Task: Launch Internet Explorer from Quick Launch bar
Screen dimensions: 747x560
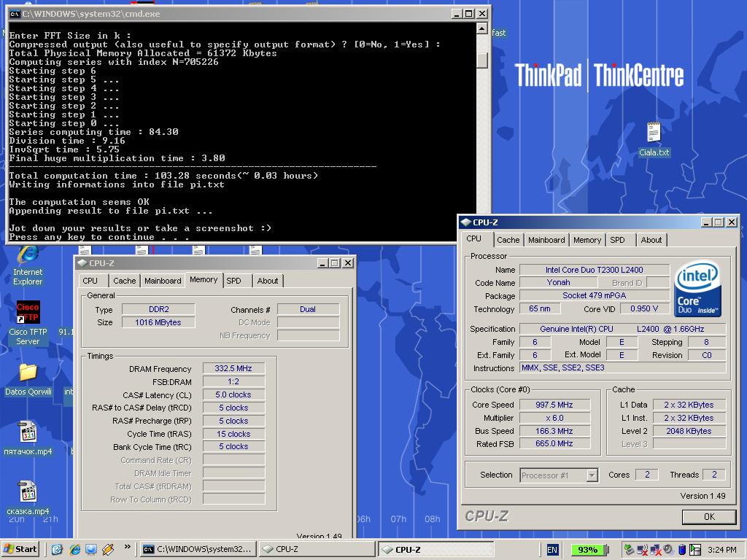Action: click(x=74, y=549)
